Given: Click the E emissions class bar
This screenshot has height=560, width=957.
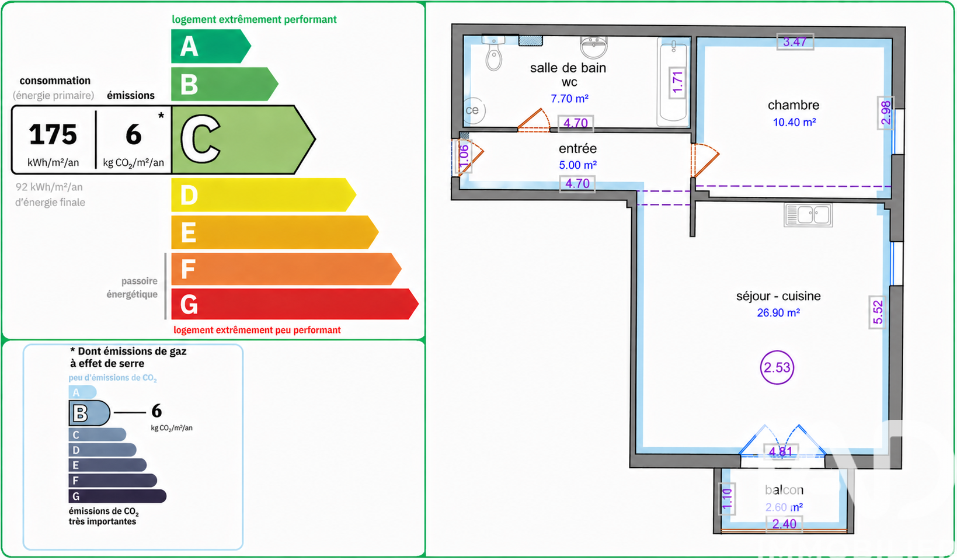Looking at the screenshot, I should pos(107,465).
